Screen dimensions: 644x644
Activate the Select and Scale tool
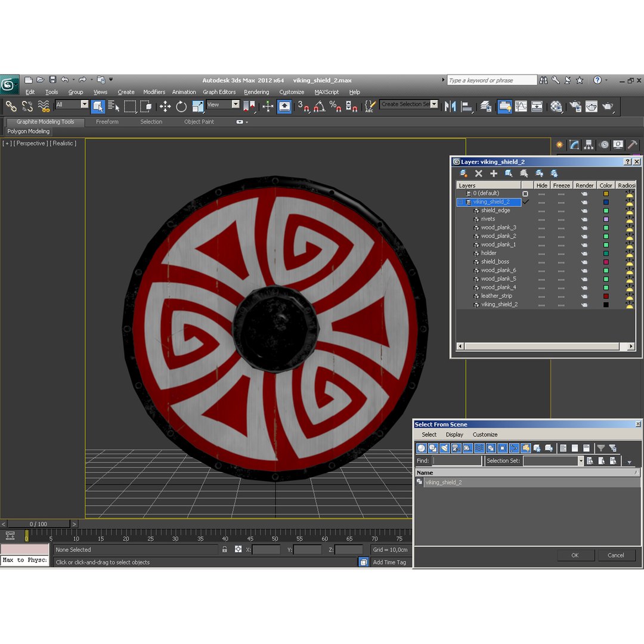click(197, 107)
